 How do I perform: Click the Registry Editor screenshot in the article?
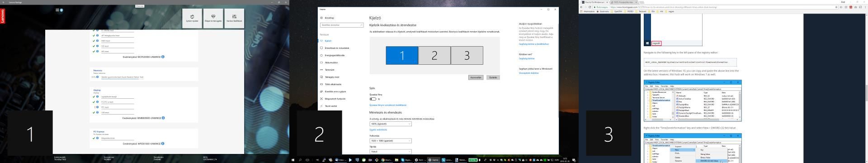[693, 101]
